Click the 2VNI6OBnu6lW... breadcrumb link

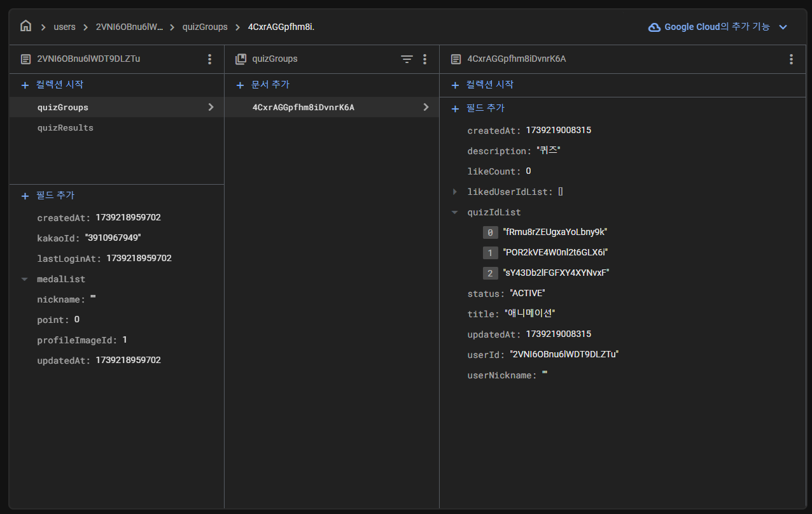[x=129, y=27]
